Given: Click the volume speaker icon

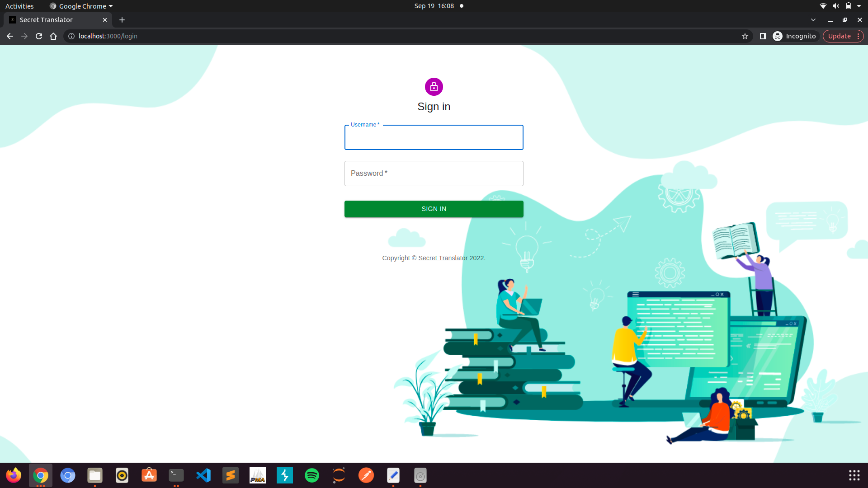Looking at the screenshot, I should 836,6.
